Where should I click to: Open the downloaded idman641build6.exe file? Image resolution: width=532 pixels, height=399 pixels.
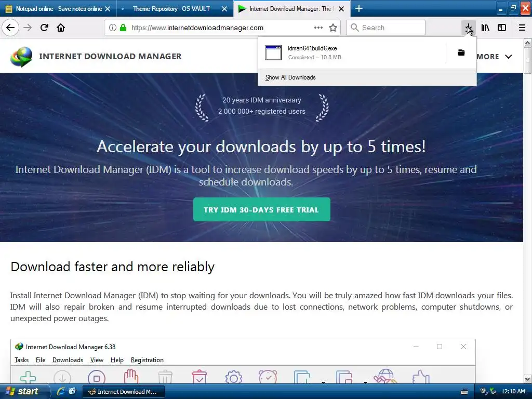coord(352,52)
